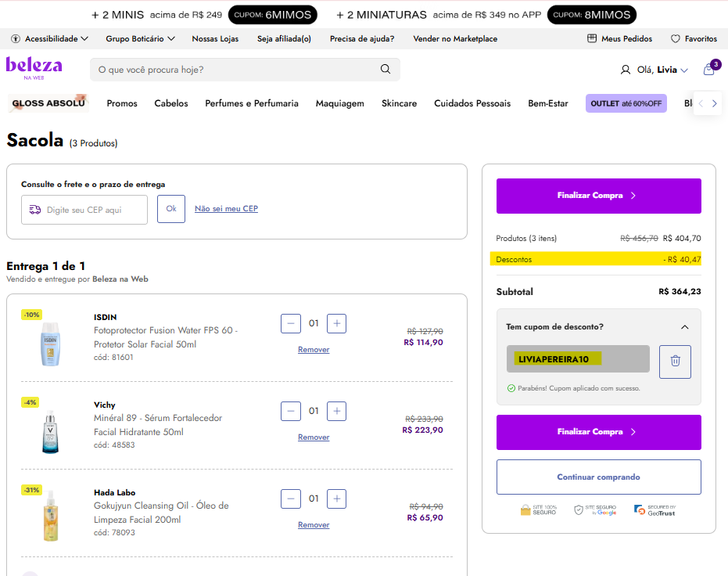Click the OUTLET até 60%OFF badge
The height and width of the screenshot is (576, 728).
tap(626, 103)
